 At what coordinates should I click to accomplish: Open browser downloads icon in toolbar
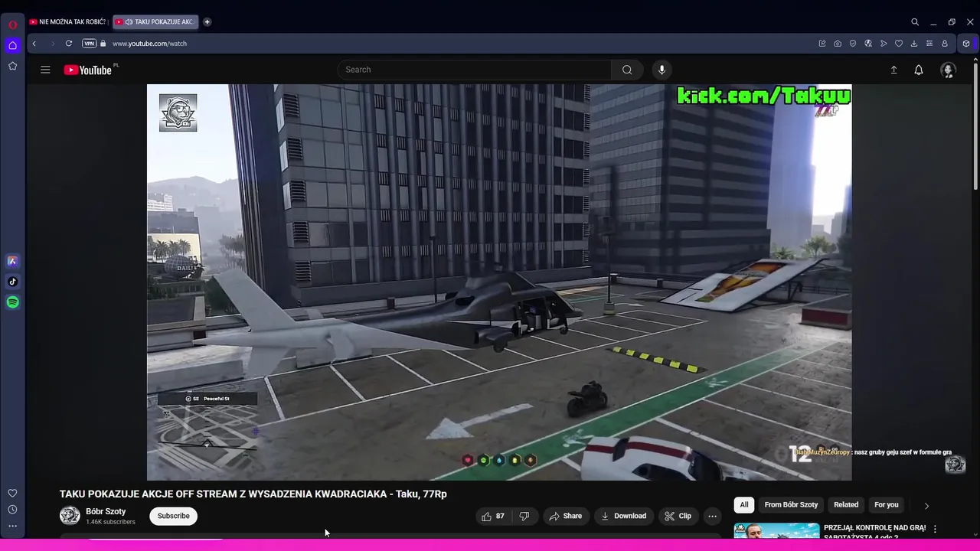point(914,44)
